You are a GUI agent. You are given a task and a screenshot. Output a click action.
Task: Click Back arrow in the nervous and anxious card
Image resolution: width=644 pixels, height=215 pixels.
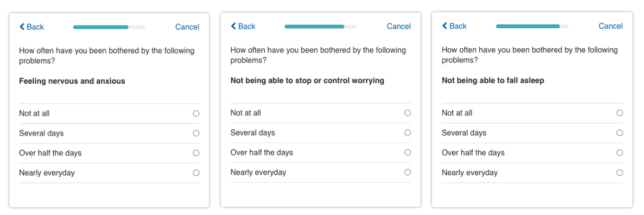click(31, 27)
